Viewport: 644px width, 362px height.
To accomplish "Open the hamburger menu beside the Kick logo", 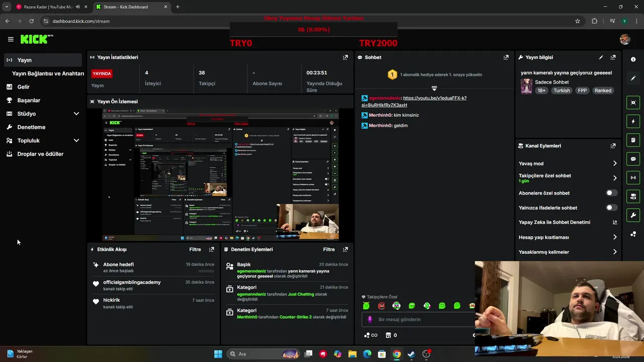I will point(11,39).
